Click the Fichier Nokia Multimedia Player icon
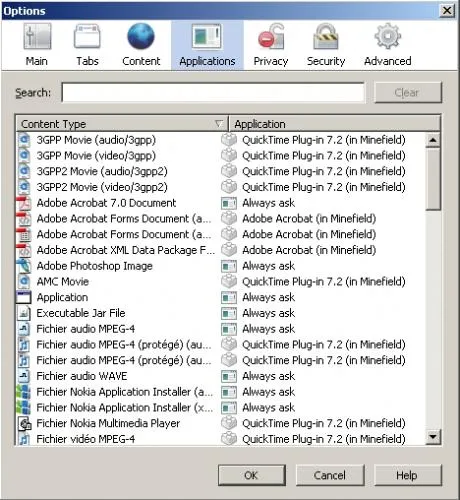Viewport: 460px width, 500px height. (24, 423)
